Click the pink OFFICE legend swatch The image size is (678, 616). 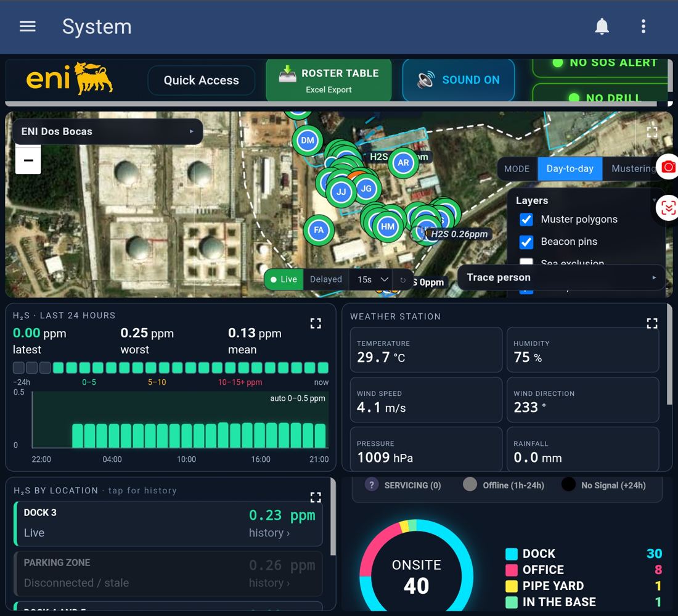point(512,570)
